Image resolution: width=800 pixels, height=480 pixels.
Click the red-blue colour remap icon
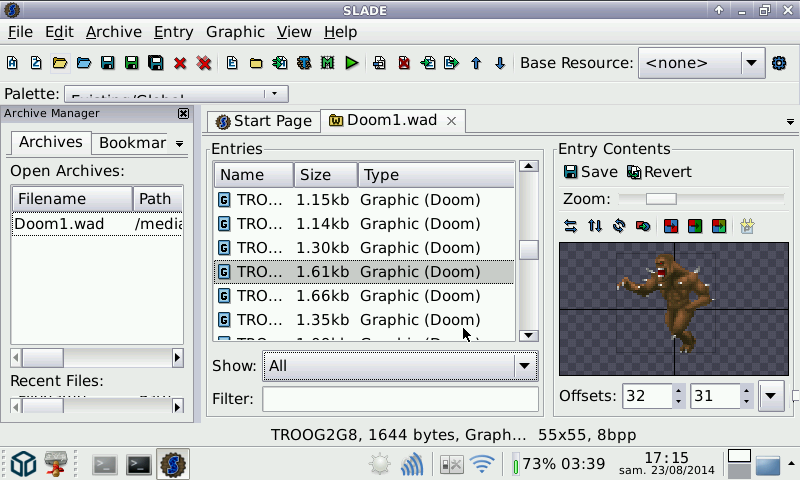(671, 225)
